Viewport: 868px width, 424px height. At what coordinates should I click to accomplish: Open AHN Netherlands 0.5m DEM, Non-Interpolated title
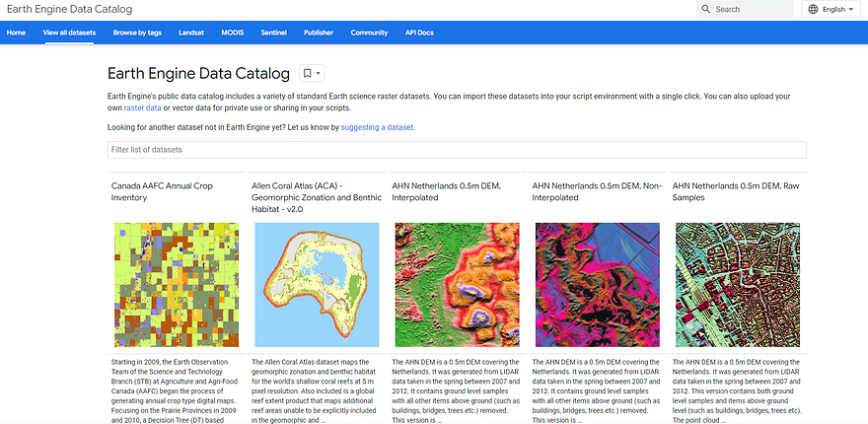597,191
